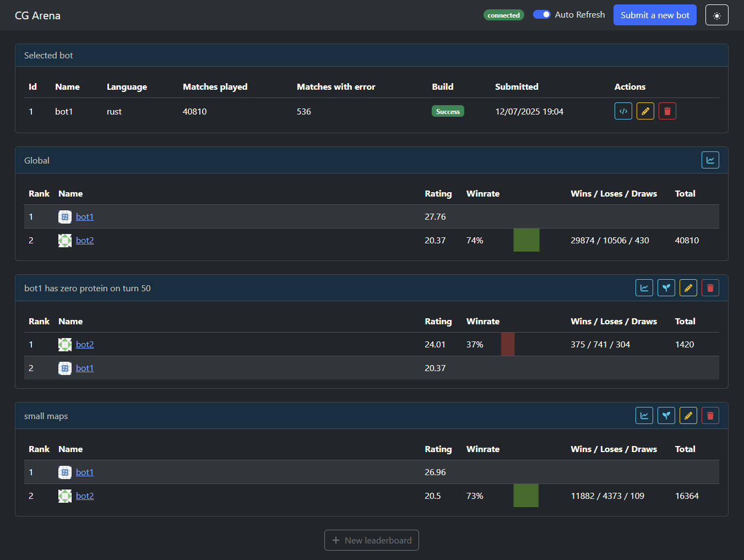Screen dimensions: 744x560
Task: Click the 'connected' status badge
Action: pyautogui.click(x=503, y=15)
